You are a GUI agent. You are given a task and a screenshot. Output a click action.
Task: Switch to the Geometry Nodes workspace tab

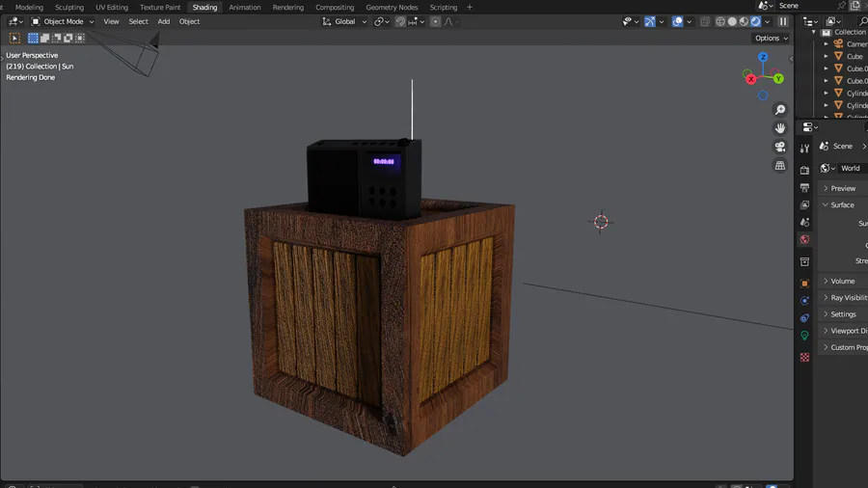pos(392,7)
